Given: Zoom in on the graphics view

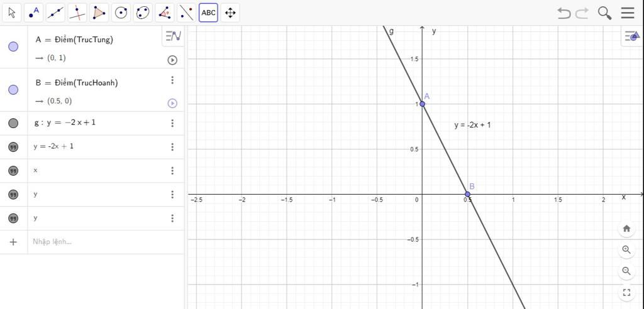Looking at the screenshot, I should pos(627,249).
